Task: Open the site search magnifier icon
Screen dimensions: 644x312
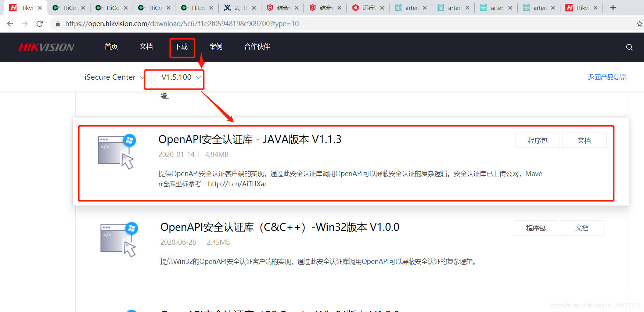Action: point(629,47)
